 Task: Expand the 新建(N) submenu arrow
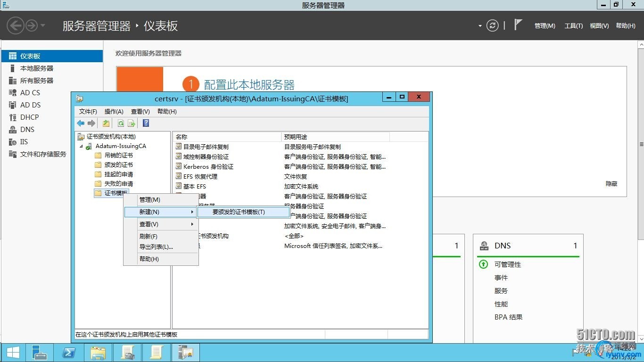click(192, 212)
